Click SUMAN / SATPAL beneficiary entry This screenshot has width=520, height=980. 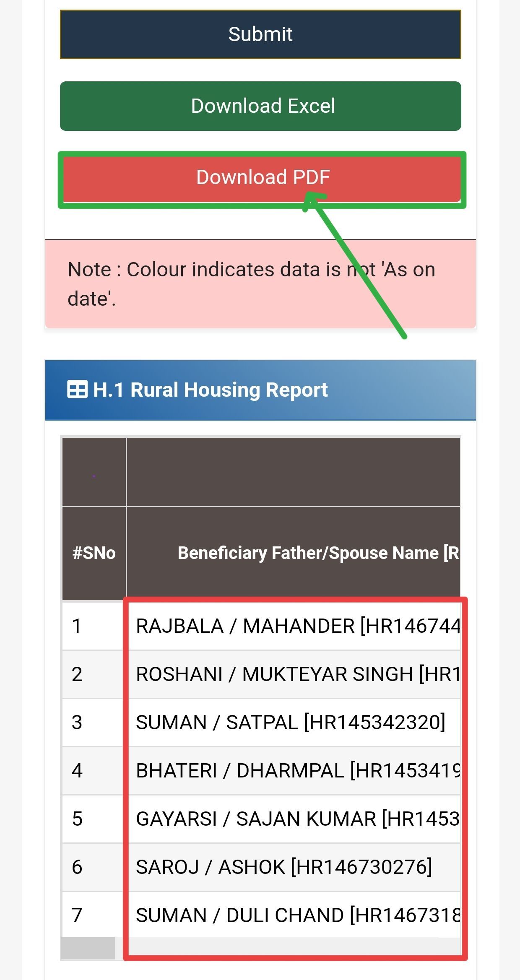tap(290, 723)
